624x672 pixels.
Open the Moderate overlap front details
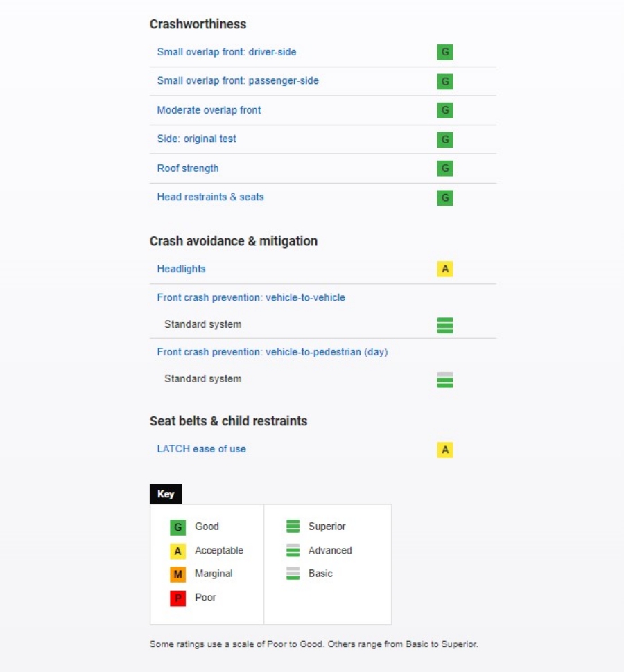[x=209, y=110]
